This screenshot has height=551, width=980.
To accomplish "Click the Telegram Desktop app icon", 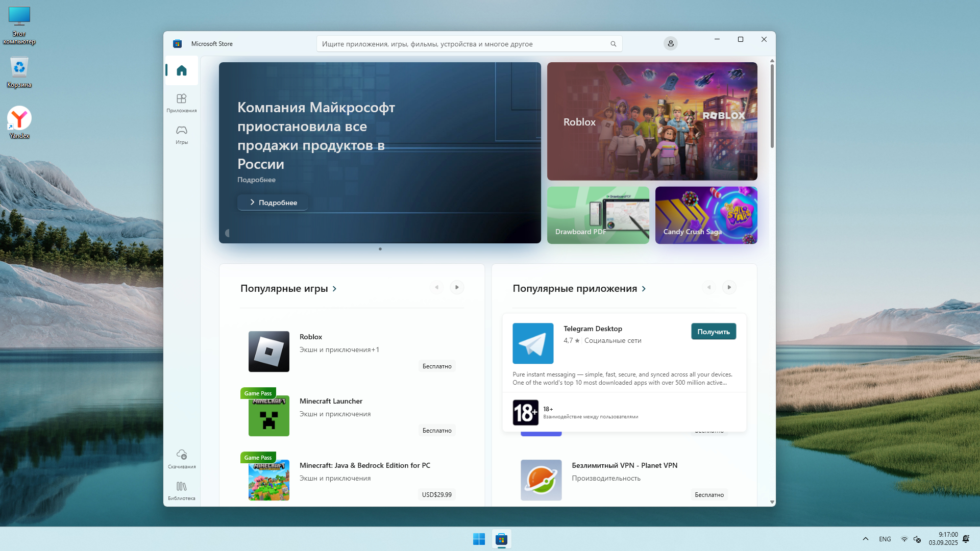I will coord(532,343).
